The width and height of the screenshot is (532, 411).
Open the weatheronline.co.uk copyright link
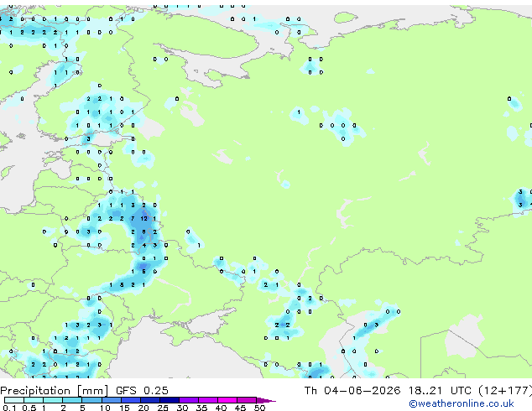pos(462,403)
